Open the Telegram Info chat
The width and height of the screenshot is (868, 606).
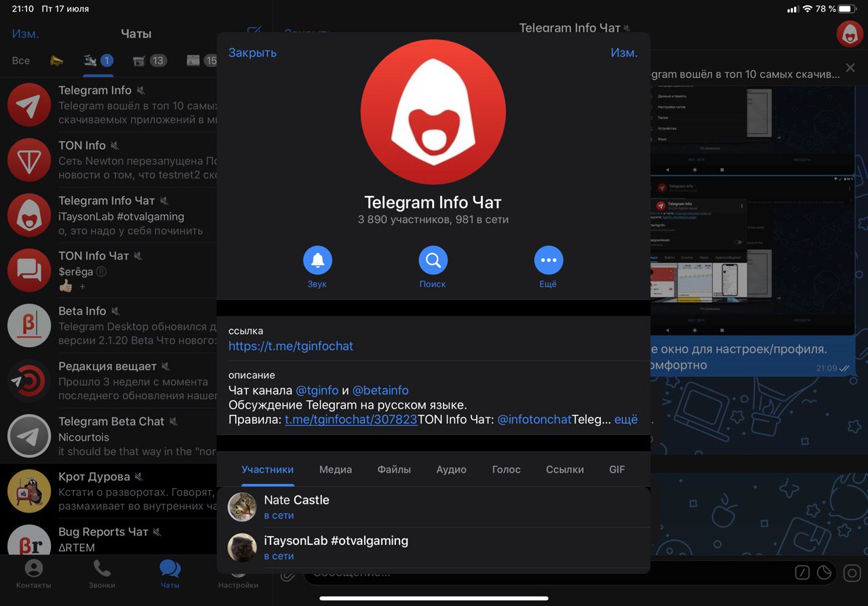(x=108, y=105)
